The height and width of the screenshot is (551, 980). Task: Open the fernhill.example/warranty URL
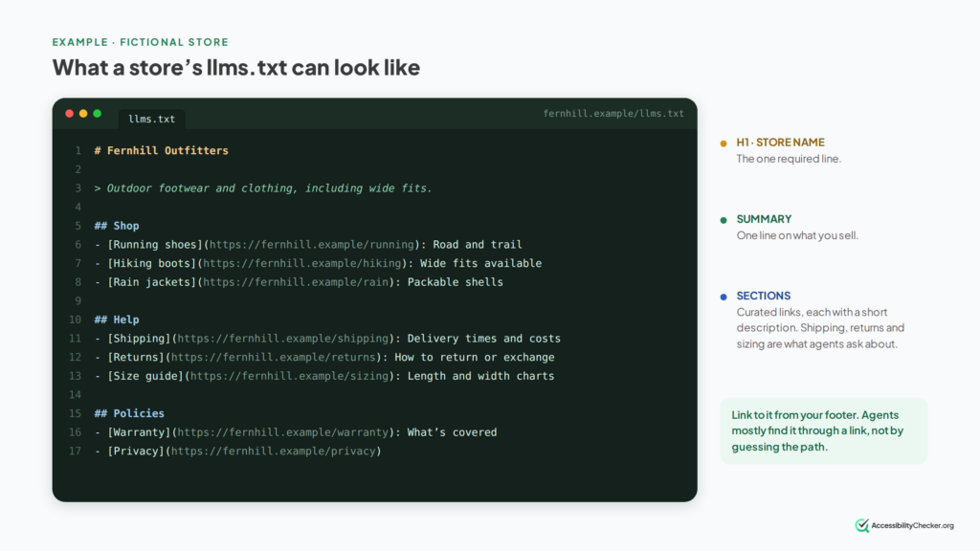click(x=283, y=431)
